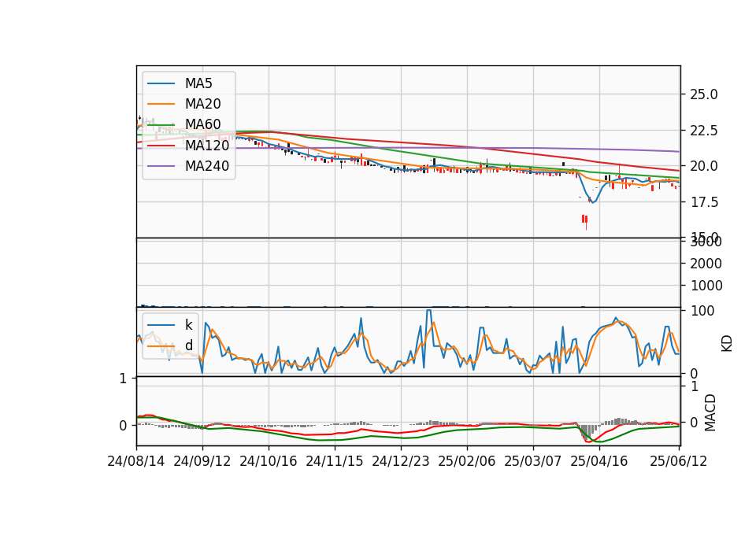
Task: Click the 24/09/12 date axis label
Action: pyautogui.click(x=202, y=461)
